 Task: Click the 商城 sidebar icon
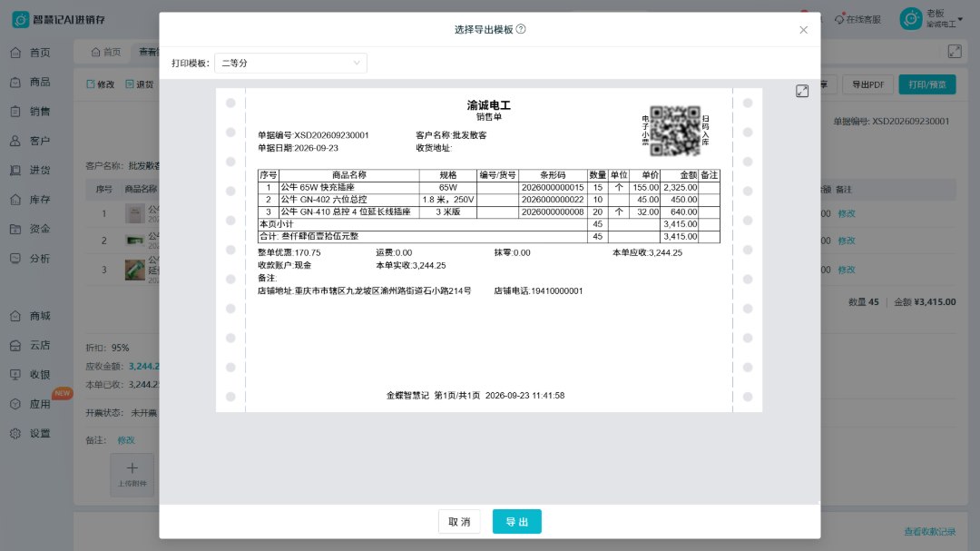point(15,316)
